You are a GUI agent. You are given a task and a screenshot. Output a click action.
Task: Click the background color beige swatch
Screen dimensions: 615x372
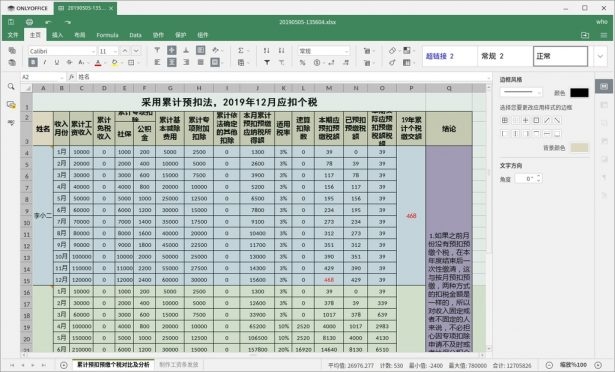click(579, 148)
